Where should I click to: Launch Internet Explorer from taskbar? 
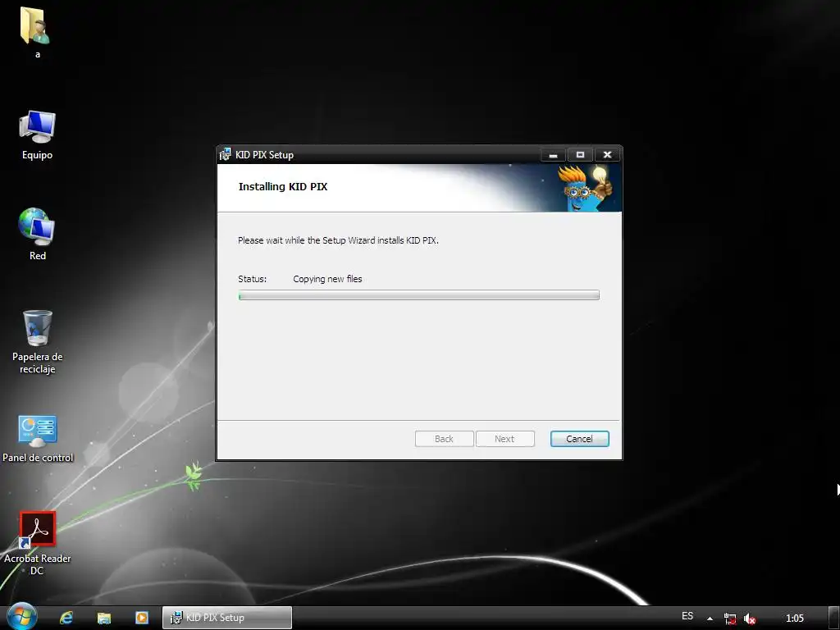(x=66, y=618)
